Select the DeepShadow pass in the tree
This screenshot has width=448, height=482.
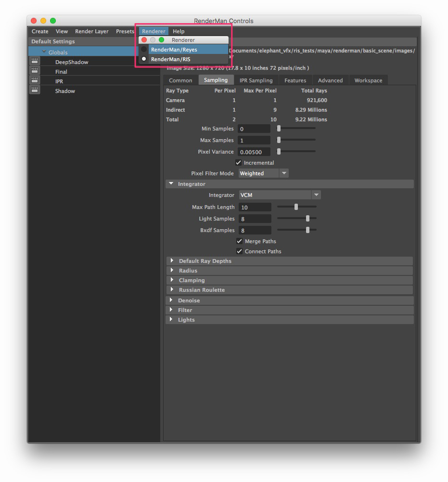72,62
